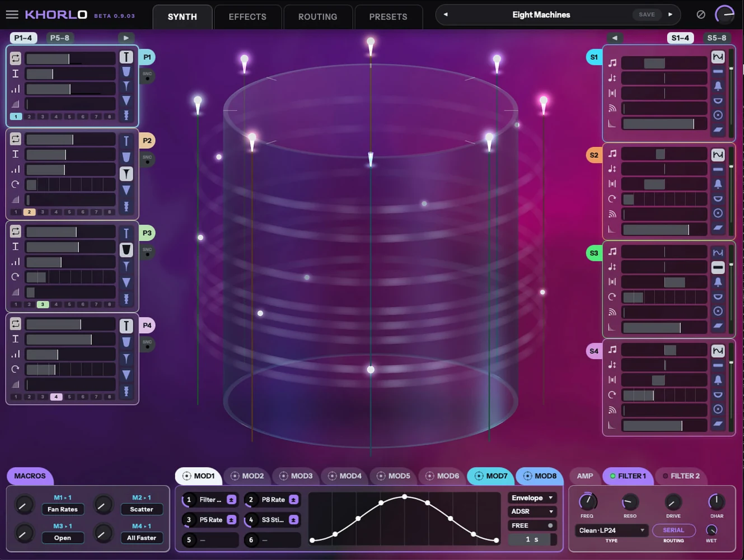This screenshot has width=744, height=560.
Task: Select the triangle mallet icon in P1
Action: pyautogui.click(x=126, y=100)
